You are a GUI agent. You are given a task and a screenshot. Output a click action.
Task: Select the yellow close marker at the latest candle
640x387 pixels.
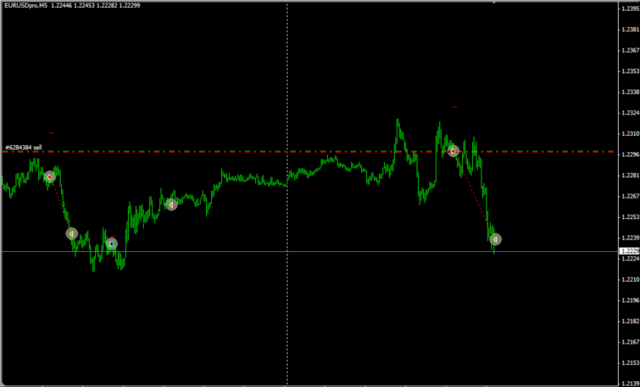point(495,239)
